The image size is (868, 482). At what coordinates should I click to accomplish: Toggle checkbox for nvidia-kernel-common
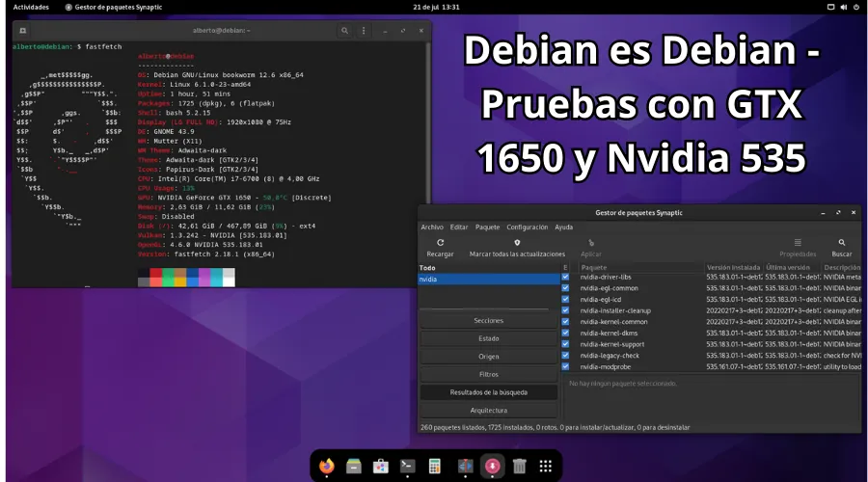(565, 322)
